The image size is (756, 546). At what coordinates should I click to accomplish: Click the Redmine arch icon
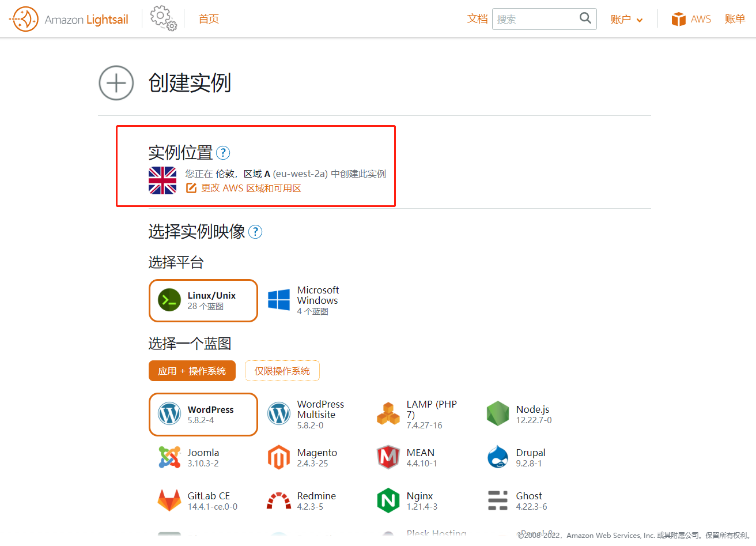pyautogui.click(x=279, y=500)
